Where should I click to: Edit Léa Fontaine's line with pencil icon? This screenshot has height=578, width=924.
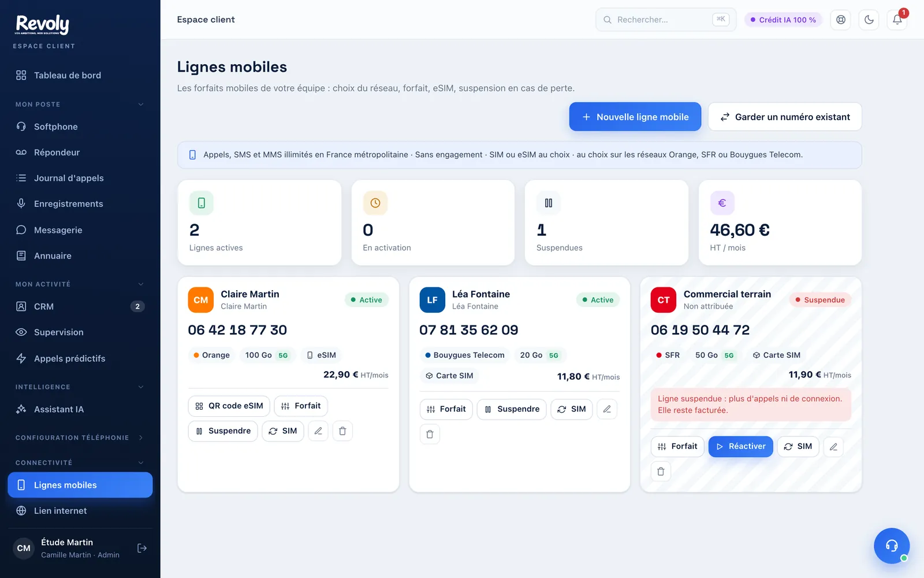(607, 409)
